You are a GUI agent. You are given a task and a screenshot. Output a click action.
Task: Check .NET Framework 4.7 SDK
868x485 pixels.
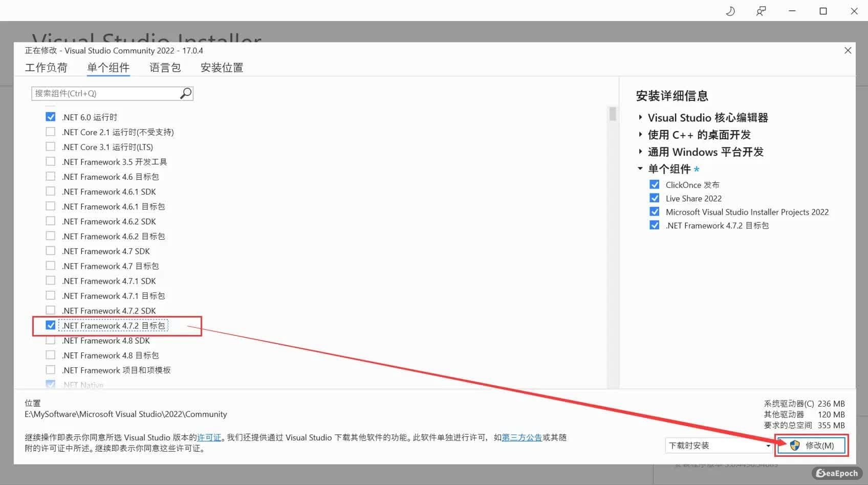click(x=51, y=250)
